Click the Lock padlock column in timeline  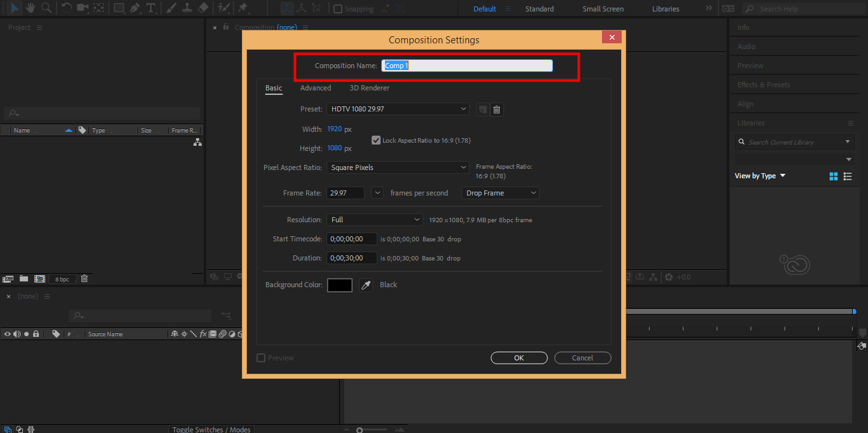click(x=36, y=334)
